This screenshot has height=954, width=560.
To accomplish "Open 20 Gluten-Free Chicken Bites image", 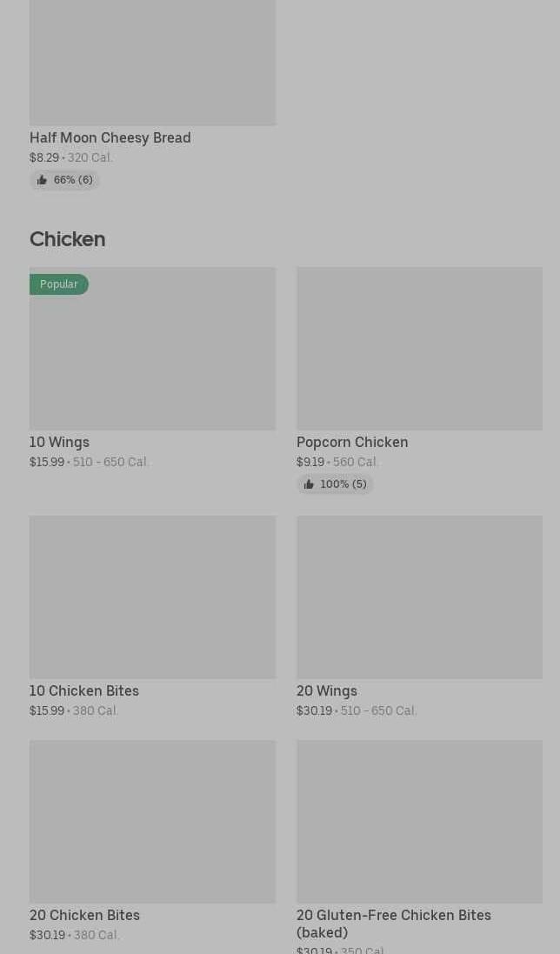I will click(x=419, y=822).
